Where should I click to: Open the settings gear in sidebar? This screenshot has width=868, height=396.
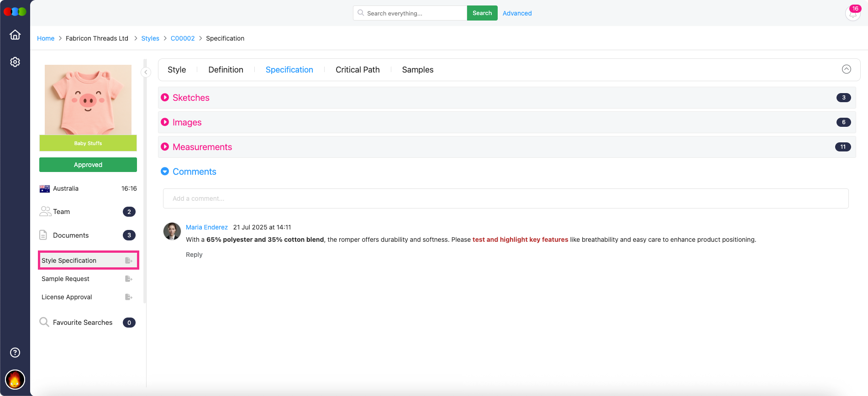(15, 62)
